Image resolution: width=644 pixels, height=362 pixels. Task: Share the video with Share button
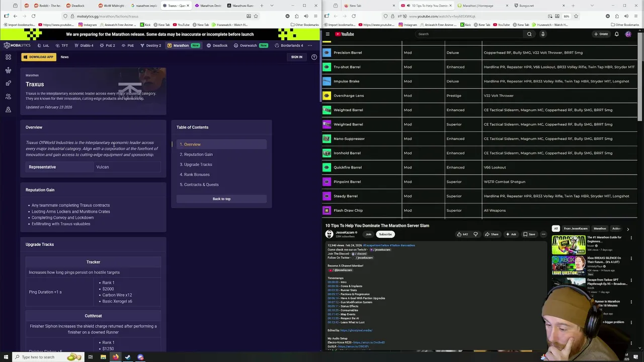click(492, 234)
